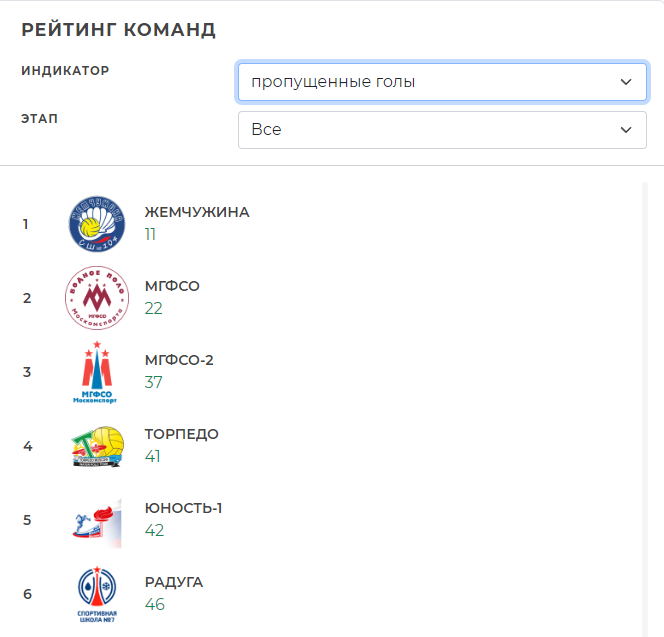Select Радуга's conceded goals value 46
The image size is (664, 637).
pyautogui.click(x=155, y=604)
